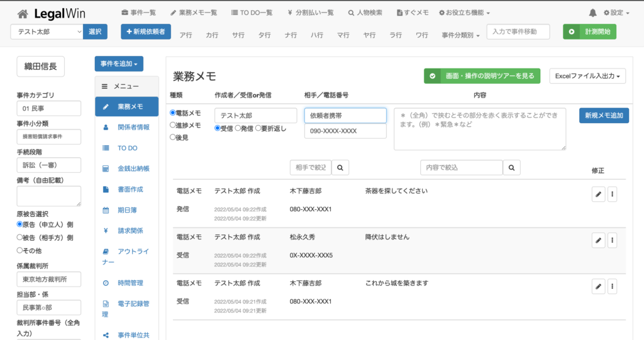This screenshot has height=340, width=644.
Task: Click search icon next to 相手で絞込 field
Action: click(340, 167)
